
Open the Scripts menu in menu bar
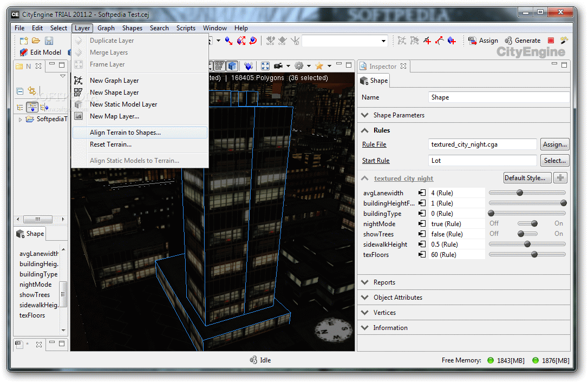pos(186,28)
